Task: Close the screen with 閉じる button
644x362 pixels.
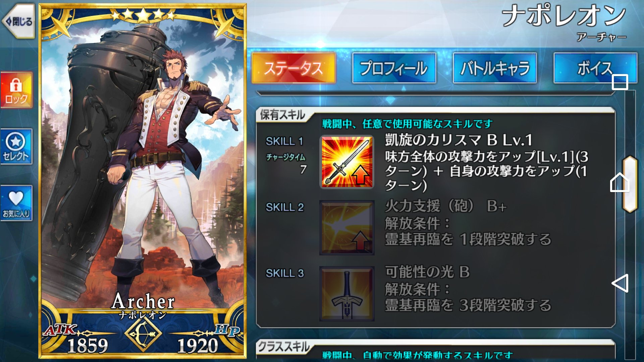Action: coord(18,21)
